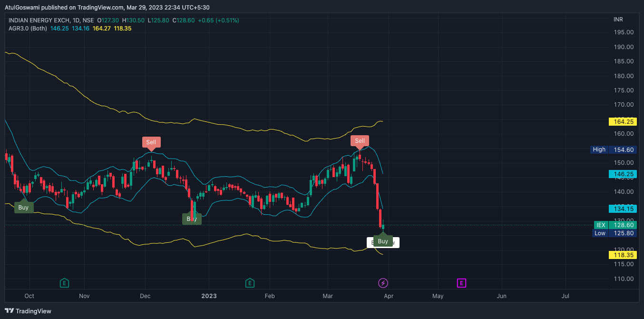
Task: Click the 2023 label on time axis
Action: pyautogui.click(x=209, y=296)
